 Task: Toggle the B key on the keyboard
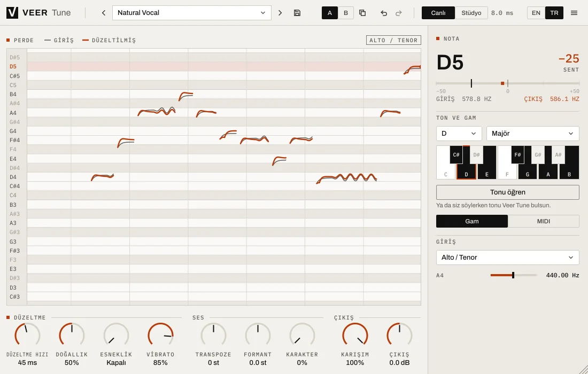[x=569, y=173]
